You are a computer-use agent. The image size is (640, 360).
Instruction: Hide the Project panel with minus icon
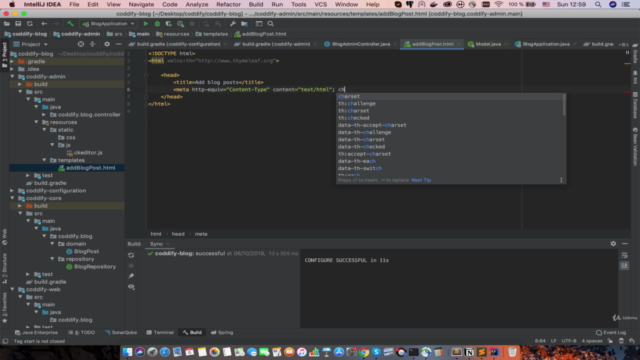118,44
